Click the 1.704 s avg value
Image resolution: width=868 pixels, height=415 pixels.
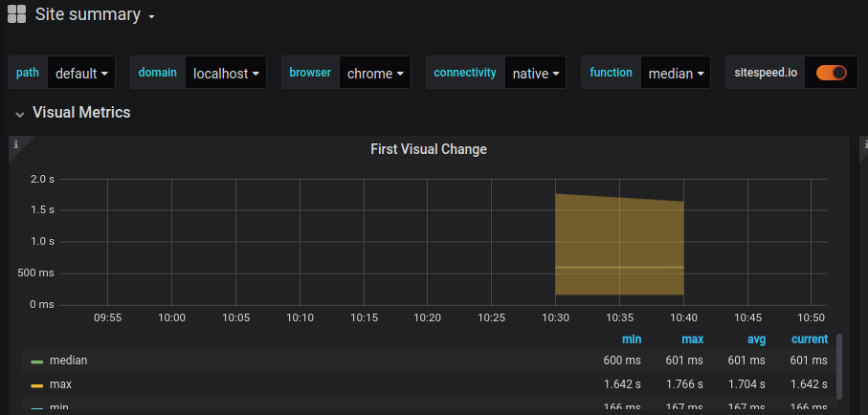tap(746, 384)
